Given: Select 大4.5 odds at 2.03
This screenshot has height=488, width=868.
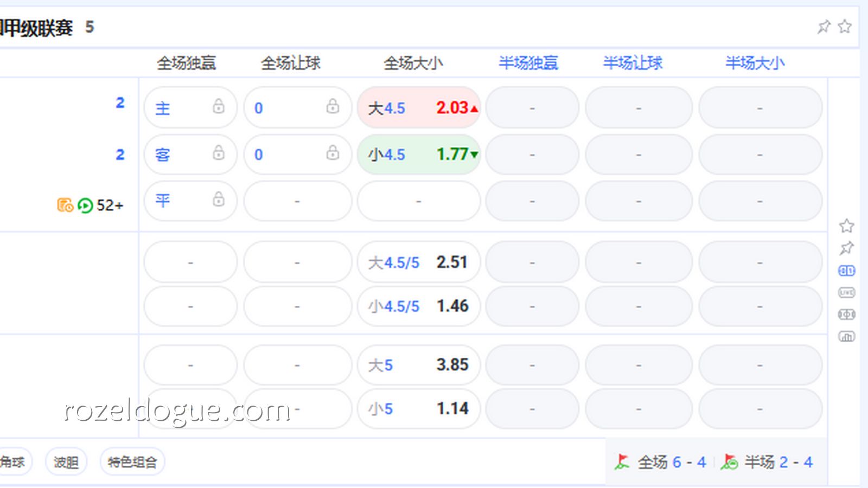Looking at the screenshot, I should coord(419,107).
